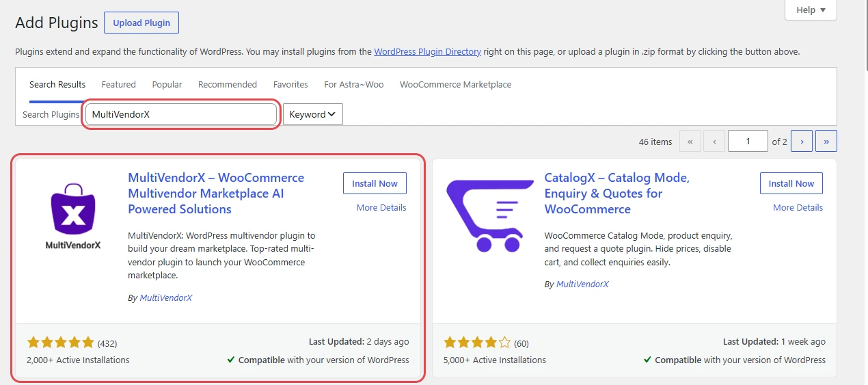Open the WordPress Plugin Directory link
Image resolution: width=868 pixels, height=385 pixels.
(428, 51)
